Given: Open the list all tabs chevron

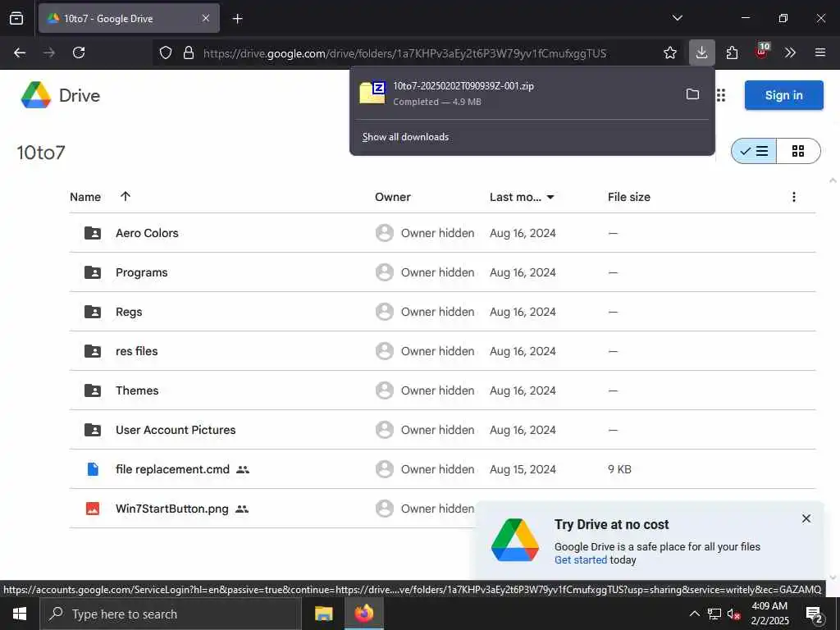Looking at the screenshot, I should point(677,18).
